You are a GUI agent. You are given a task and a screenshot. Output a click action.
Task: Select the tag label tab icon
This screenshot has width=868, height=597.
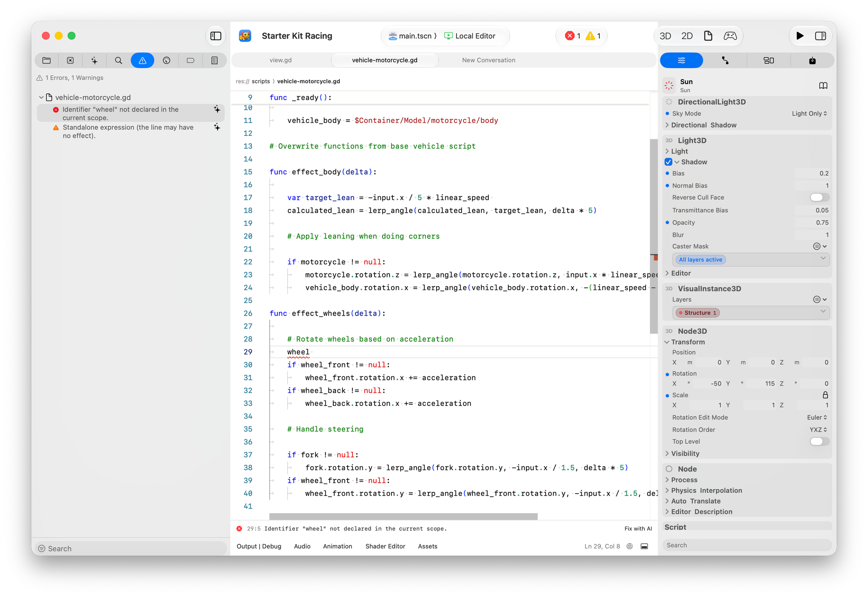(x=190, y=60)
